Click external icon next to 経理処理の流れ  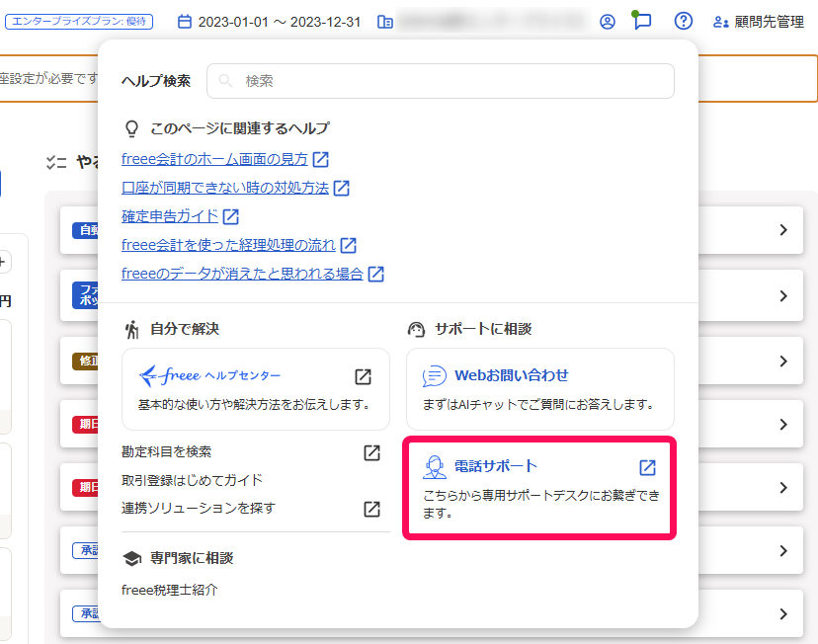click(348, 245)
